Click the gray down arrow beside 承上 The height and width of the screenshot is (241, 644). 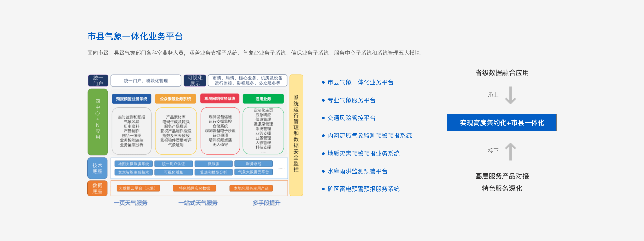(510, 95)
